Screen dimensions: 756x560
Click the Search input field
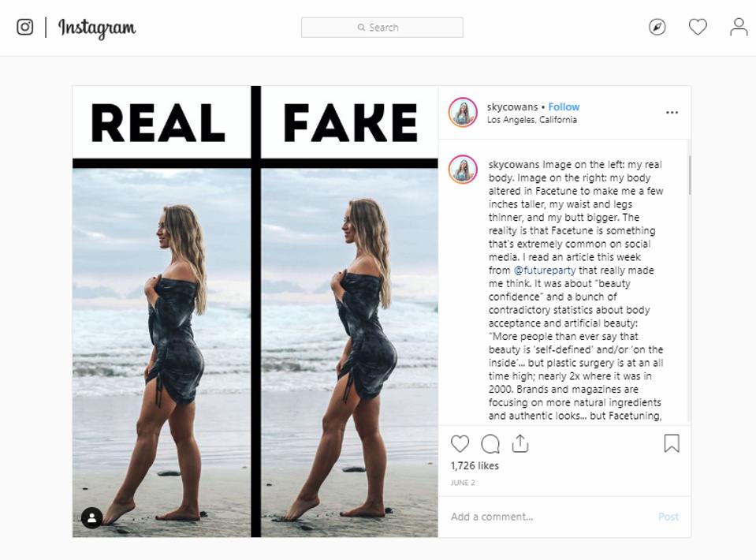(382, 28)
